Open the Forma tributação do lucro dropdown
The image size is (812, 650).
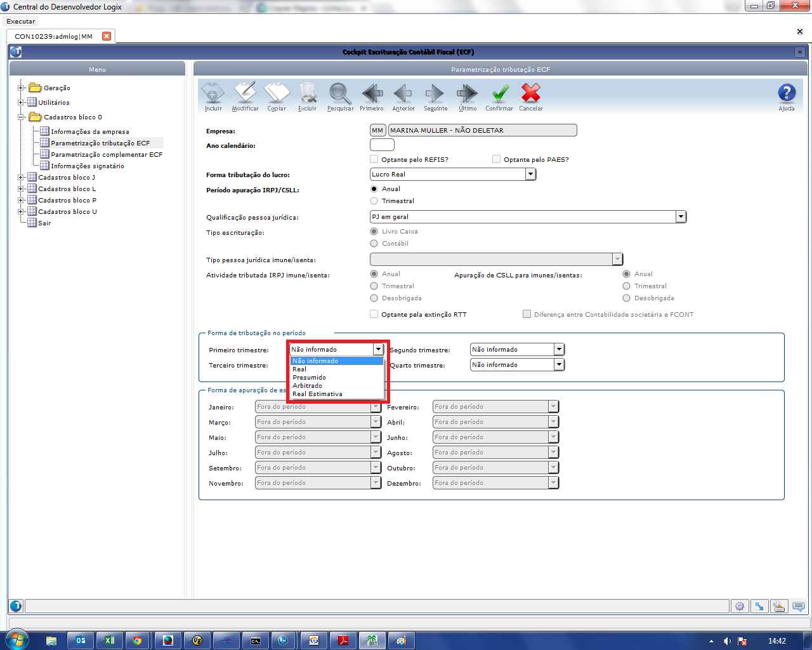coord(530,174)
